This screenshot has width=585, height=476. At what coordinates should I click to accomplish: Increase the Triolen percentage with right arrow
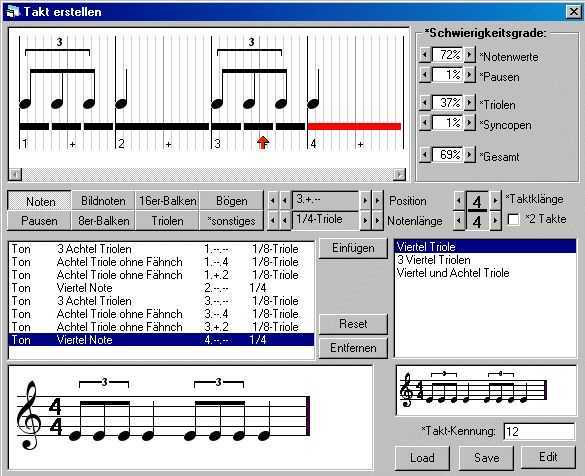point(470,102)
